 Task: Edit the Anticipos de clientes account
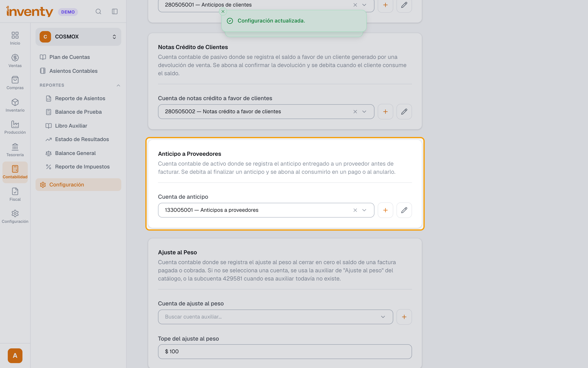404,5
